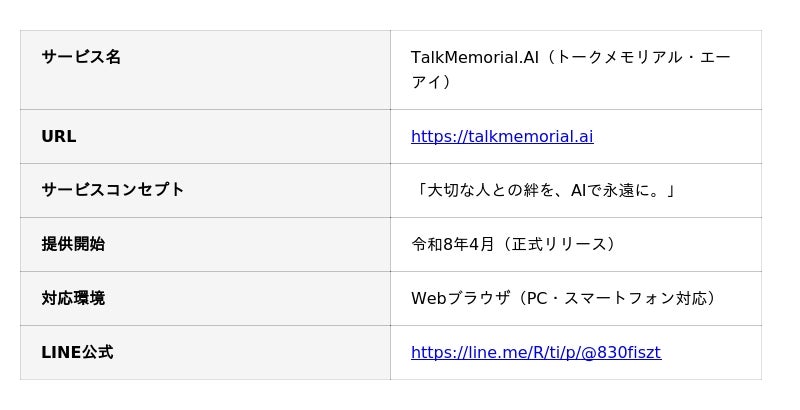Select the LINE公式 row label

tap(77, 352)
